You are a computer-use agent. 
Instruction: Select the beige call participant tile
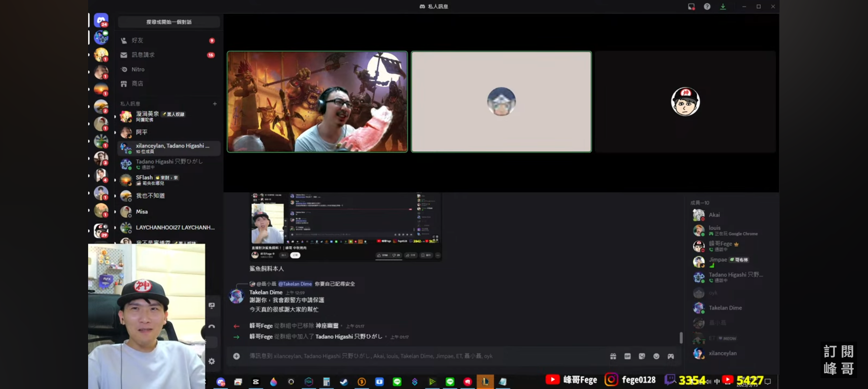pyautogui.click(x=501, y=102)
